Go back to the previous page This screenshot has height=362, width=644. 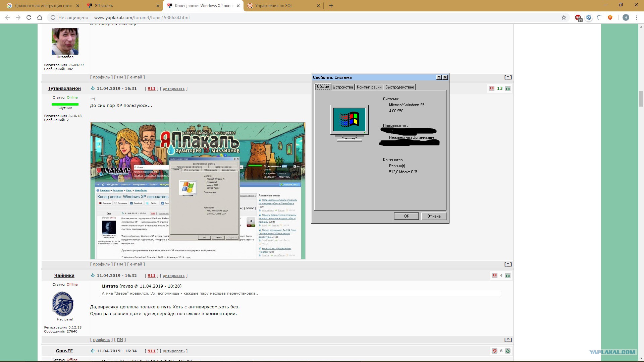click(x=7, y=17)
